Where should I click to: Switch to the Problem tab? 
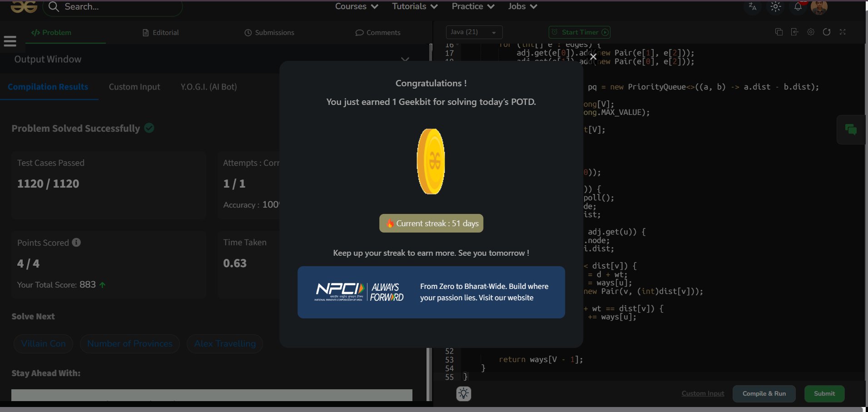pos(51,33)
